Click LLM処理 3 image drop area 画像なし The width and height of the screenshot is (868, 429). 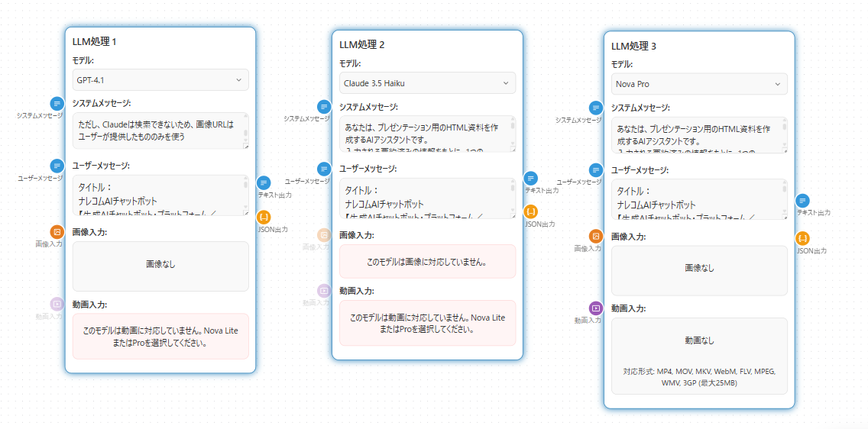pyautogui.click(x=699, y=270)
